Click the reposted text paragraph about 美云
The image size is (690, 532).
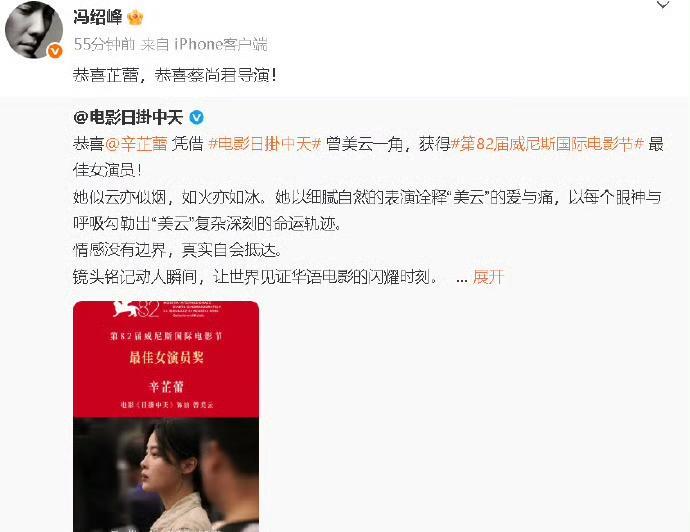point(368,210)
